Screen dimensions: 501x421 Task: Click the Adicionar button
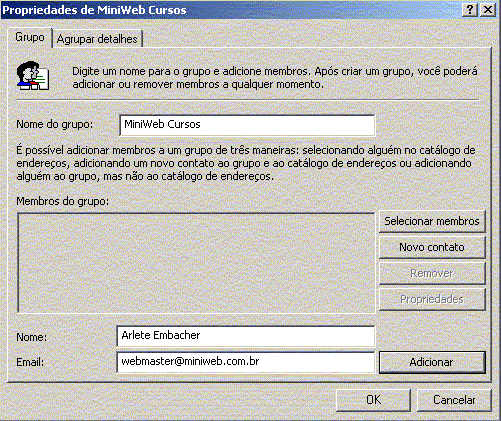tap(432, 362)
